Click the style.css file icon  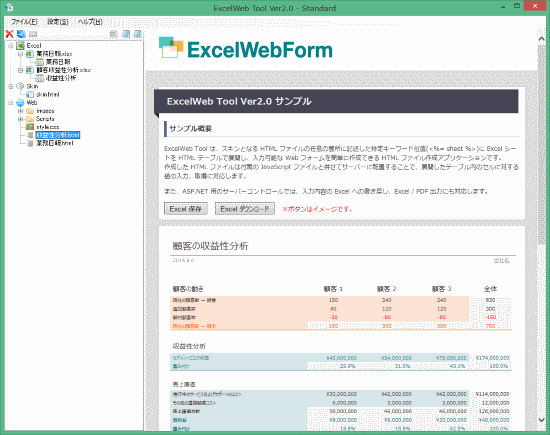coord(30,127)
